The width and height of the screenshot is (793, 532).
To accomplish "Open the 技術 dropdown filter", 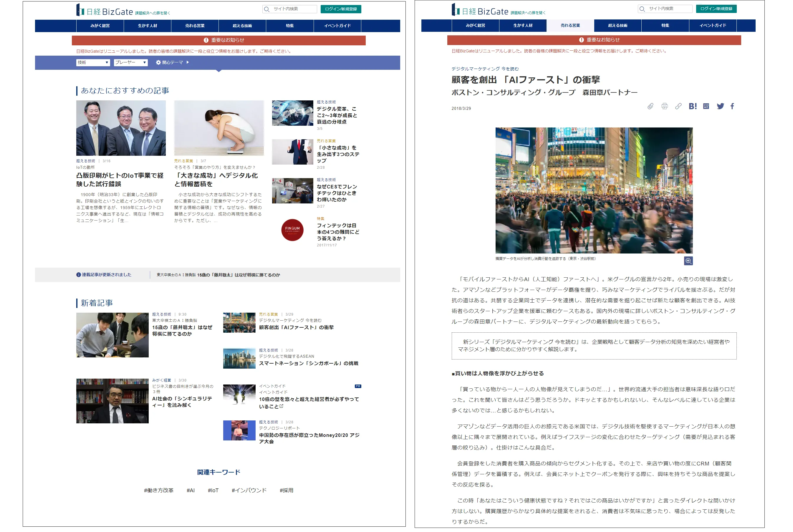I will [93, 62].
